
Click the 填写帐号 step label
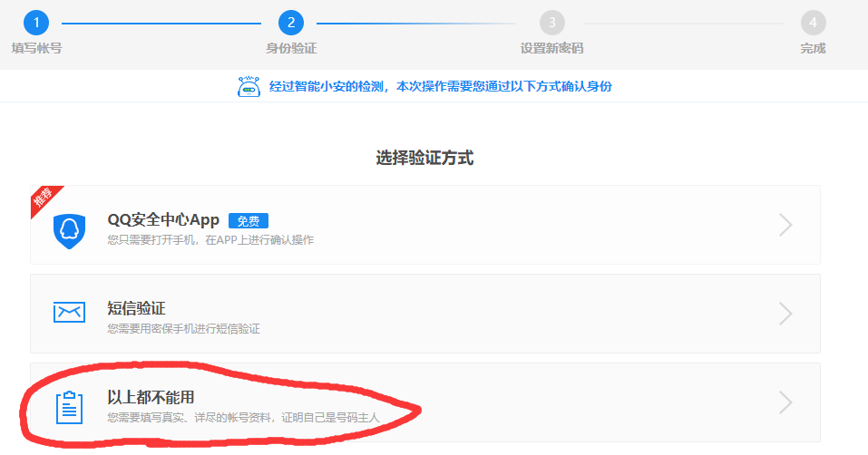coord(36,49)
